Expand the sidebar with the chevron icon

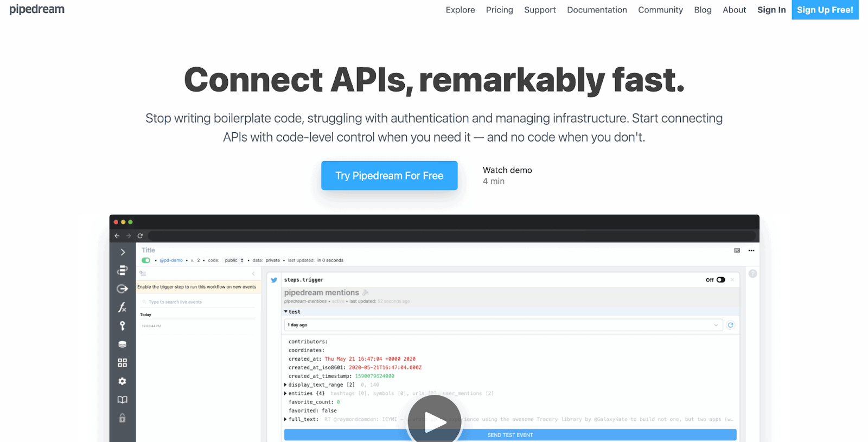tap(123, 252)
